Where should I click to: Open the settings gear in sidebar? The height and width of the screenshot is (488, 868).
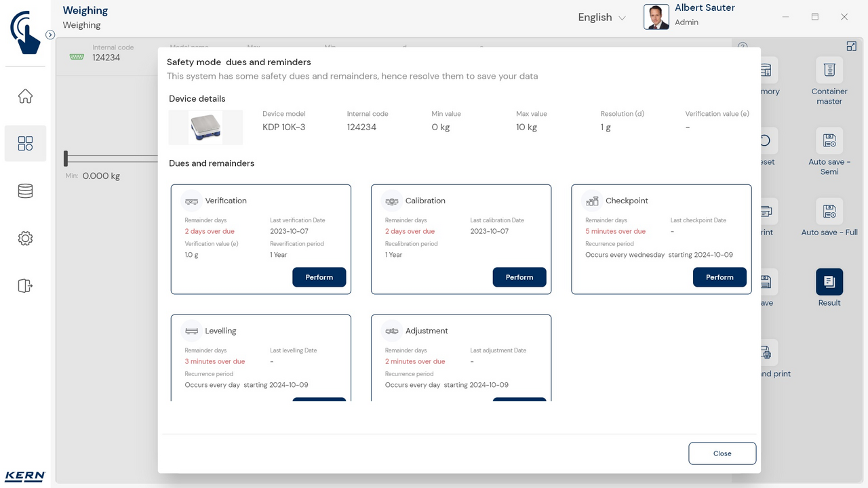point(25,239)
